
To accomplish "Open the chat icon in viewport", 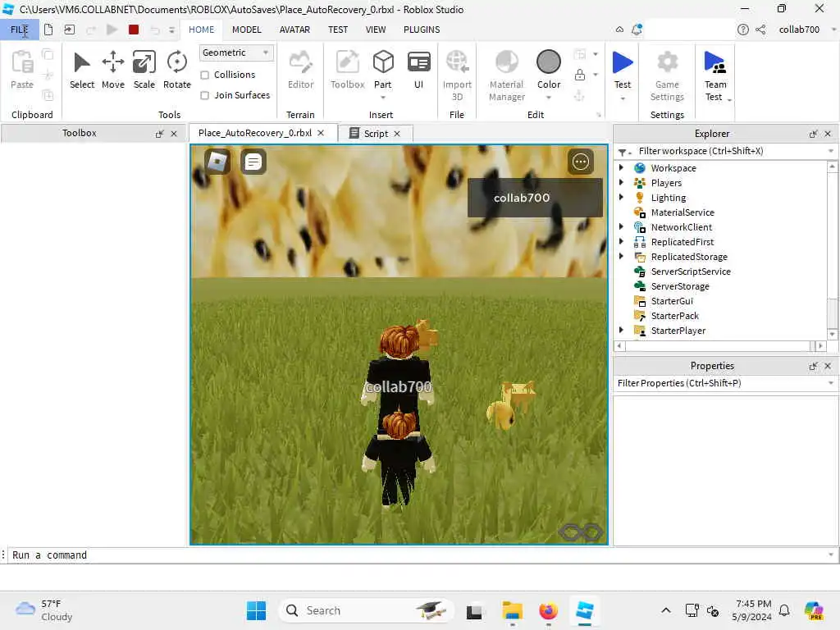I will [253, 162].
